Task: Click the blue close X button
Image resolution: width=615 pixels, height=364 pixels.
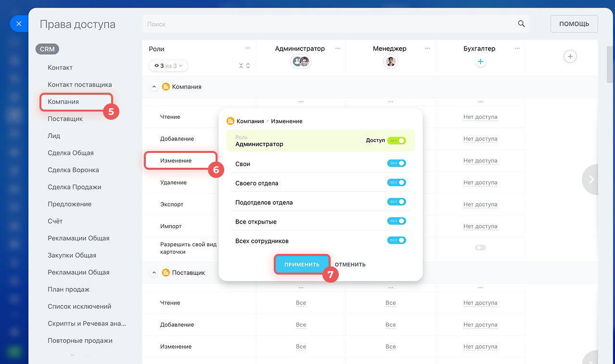Action: [19, 24]
